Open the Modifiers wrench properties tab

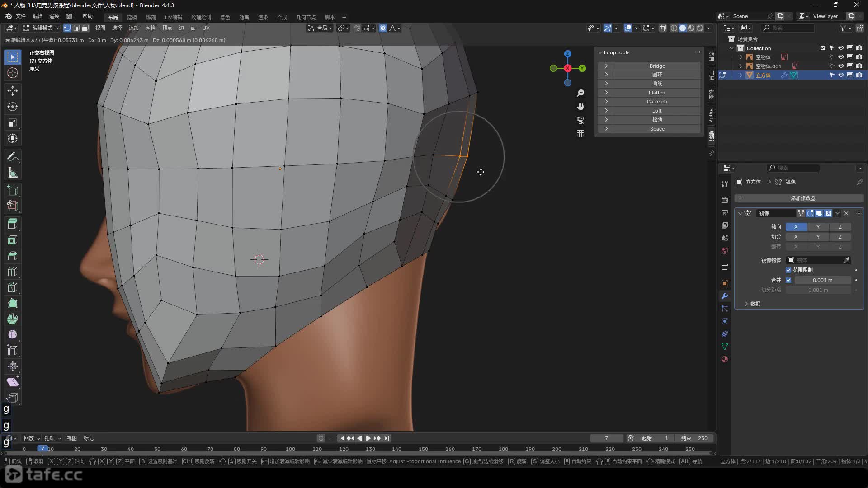click(x=725, y=296)
